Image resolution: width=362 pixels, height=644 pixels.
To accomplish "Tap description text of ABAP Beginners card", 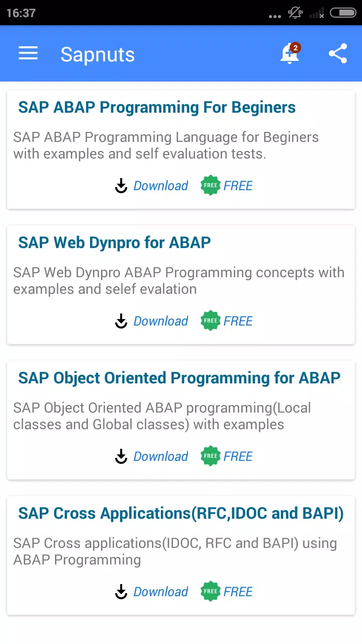I will tap(166, 145).
